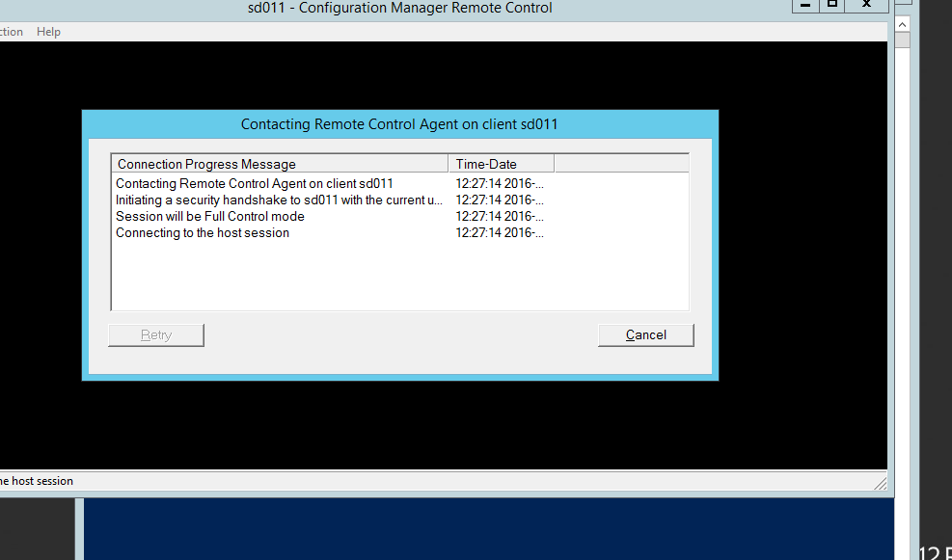Open the Help menu
Viewport: 952px width, 560px height.
click(x=48, y=31)
